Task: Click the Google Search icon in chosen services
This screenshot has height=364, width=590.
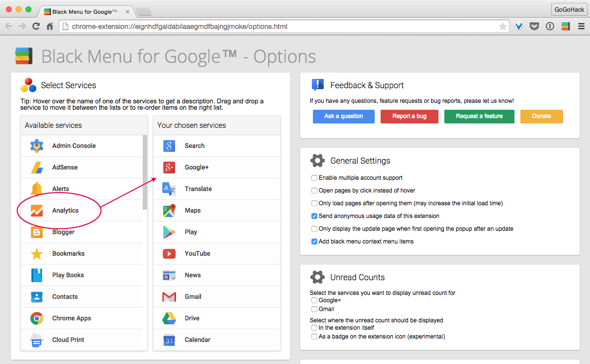Action: [x=169, y=146]
